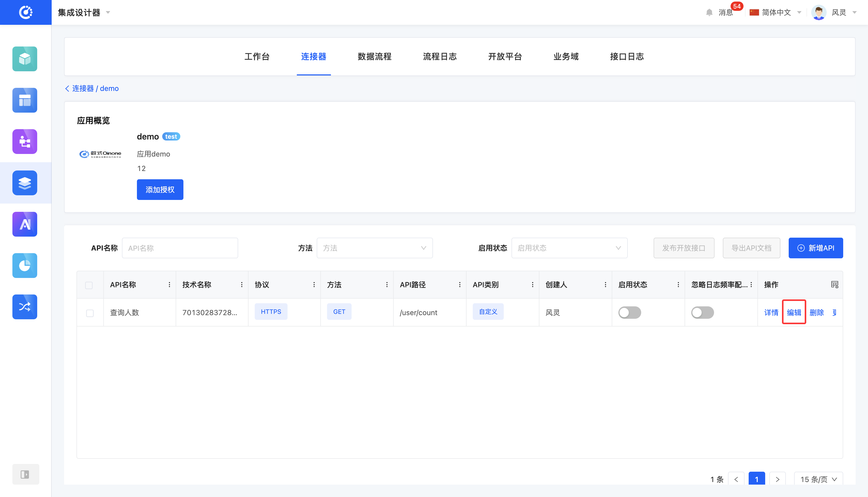Switch to the 数据流程 tab
The image size is (868, 497).
tap(374, 57)
